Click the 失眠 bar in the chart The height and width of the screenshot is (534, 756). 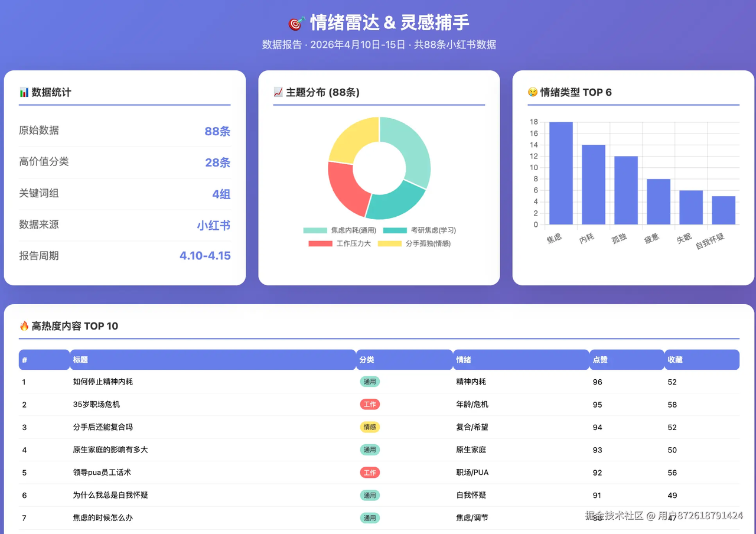[691, 207]
